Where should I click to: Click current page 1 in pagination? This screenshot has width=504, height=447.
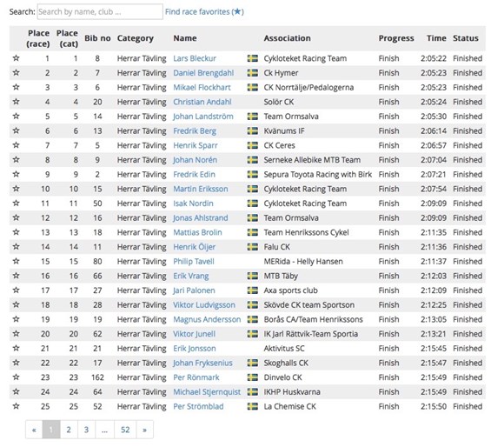click(51, 430)
